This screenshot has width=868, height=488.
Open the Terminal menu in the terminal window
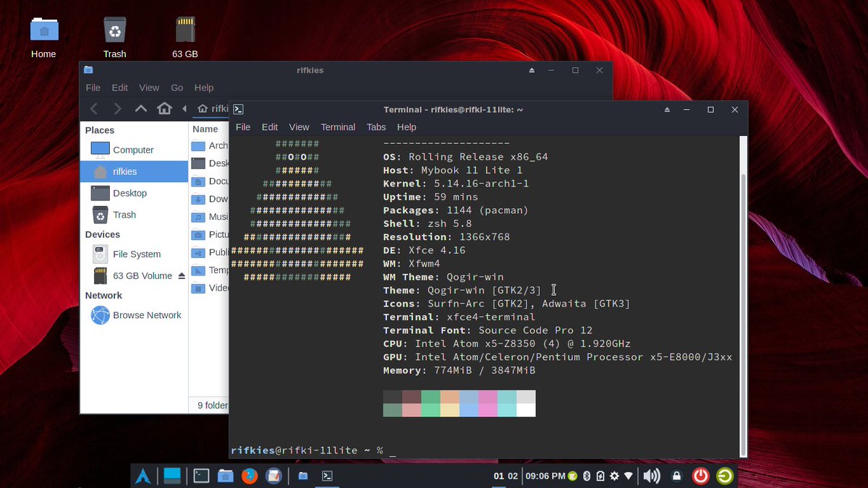click(x=337, y=127)
